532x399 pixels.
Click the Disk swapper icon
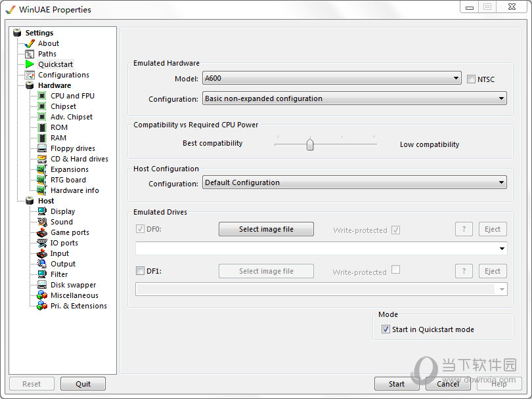tap(42, 285)
